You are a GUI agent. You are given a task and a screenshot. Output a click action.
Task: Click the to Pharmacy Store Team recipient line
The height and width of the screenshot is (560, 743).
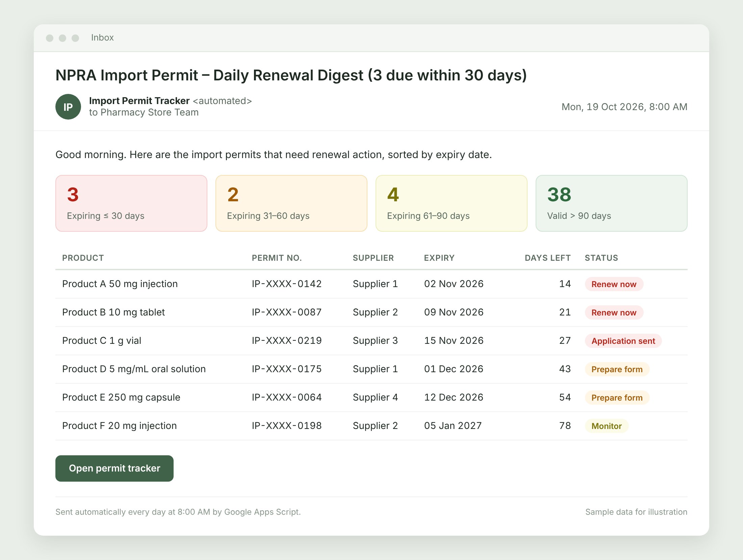(x=144, y=112)
